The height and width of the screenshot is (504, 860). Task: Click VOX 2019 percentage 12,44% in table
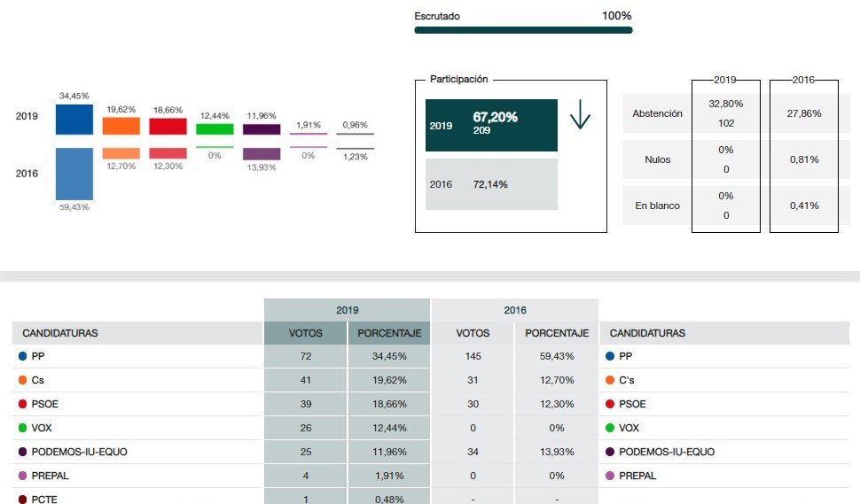click(389, 428)
